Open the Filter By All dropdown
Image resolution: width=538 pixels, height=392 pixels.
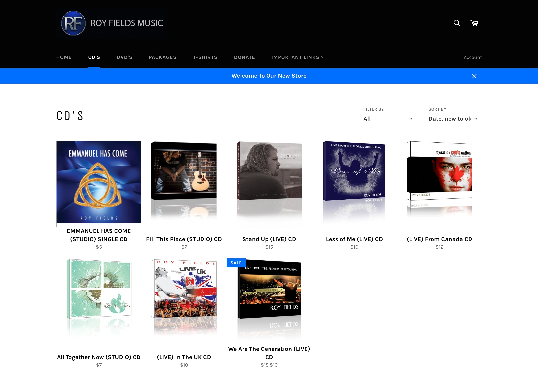[388, 119]
